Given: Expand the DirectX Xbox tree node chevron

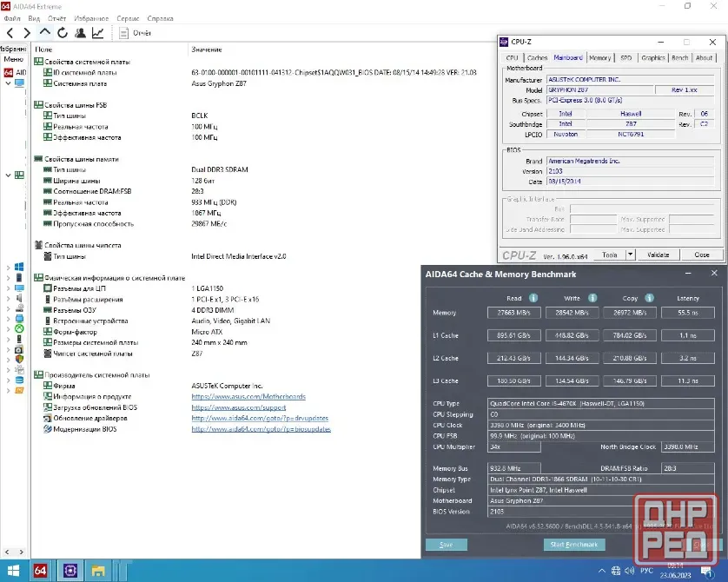Looking at the screenshot, I should (8, 328).
